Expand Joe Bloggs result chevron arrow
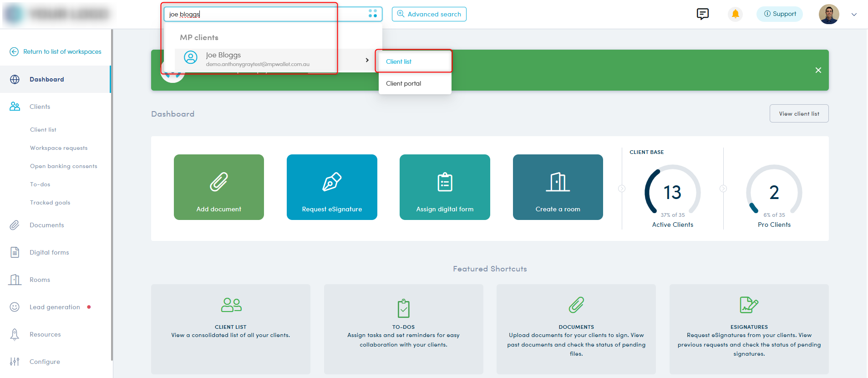This screenshot has height=378, width=868. (x=367, y=60)
